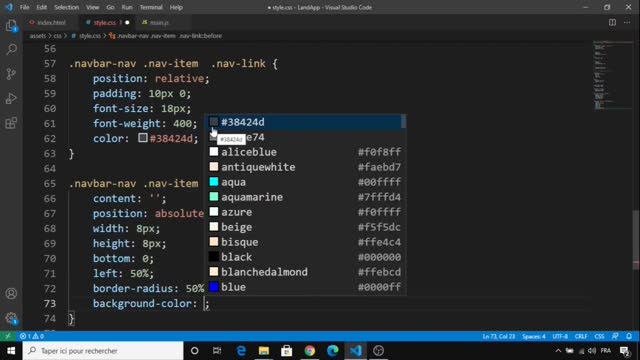This screenshot has height=360, width=640.
Task: Open Microsoft Store from taskbar
Action: click(x=287, y=351)
